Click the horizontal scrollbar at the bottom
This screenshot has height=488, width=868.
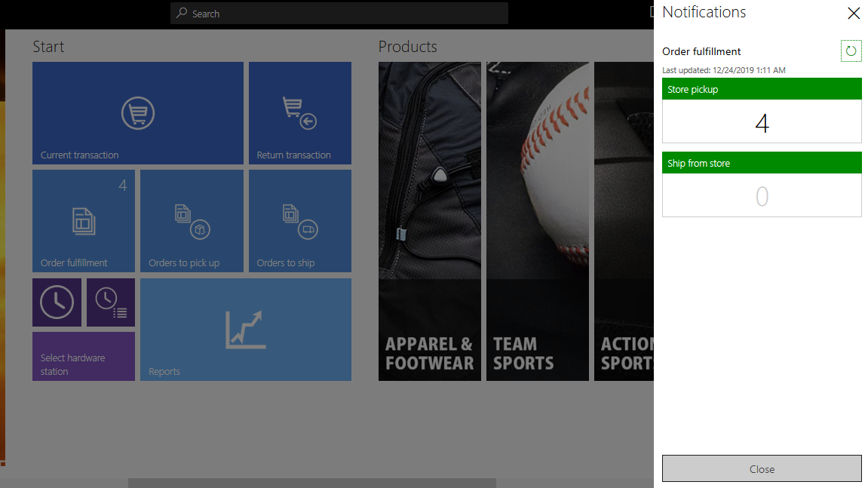tap(312, 483)
